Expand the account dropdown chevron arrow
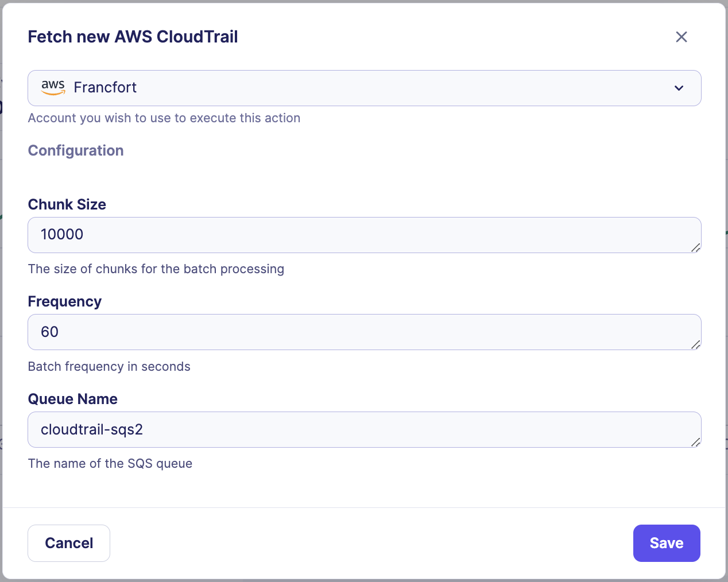This screenshot has width=728, height=582. click(679, 88)
